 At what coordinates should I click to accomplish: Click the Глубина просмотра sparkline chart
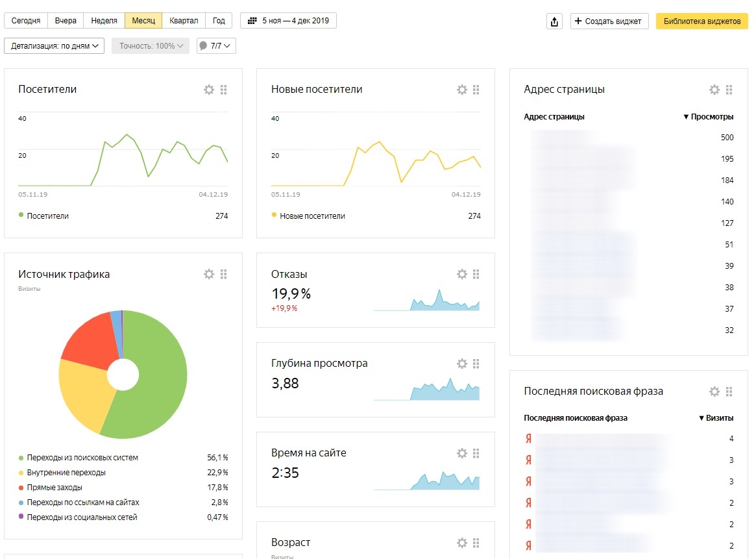tap(427, 390)
